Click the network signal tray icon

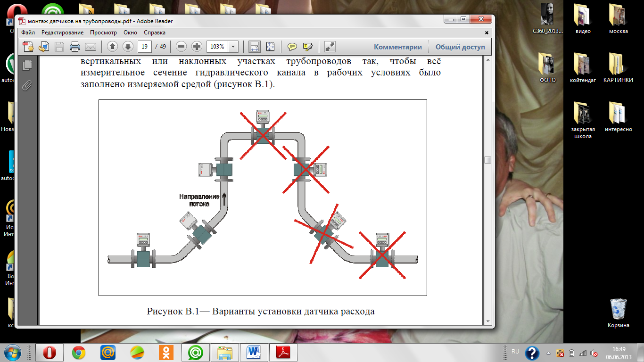point(583,353)
